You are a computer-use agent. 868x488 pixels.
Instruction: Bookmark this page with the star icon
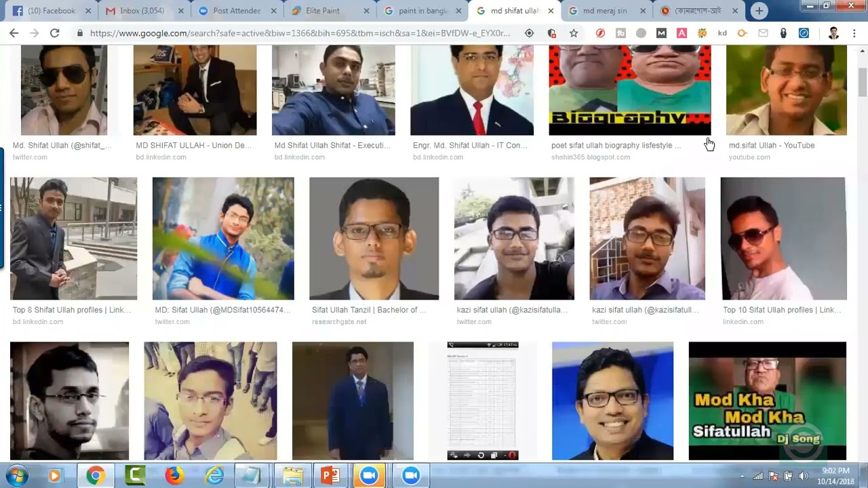pos(574,33)
